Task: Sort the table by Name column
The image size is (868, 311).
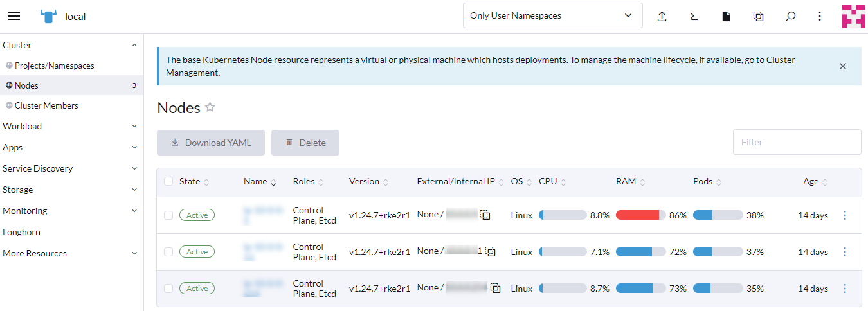Action: coord(260,182)
